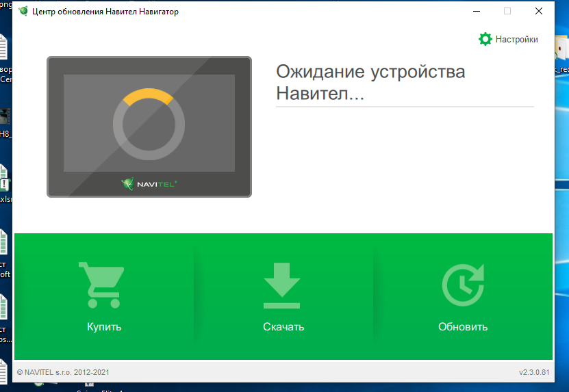Screen dimensions: 569x392
Task: Click the heading Ожидание устройства Навител...
Action: tap(370, 82)
